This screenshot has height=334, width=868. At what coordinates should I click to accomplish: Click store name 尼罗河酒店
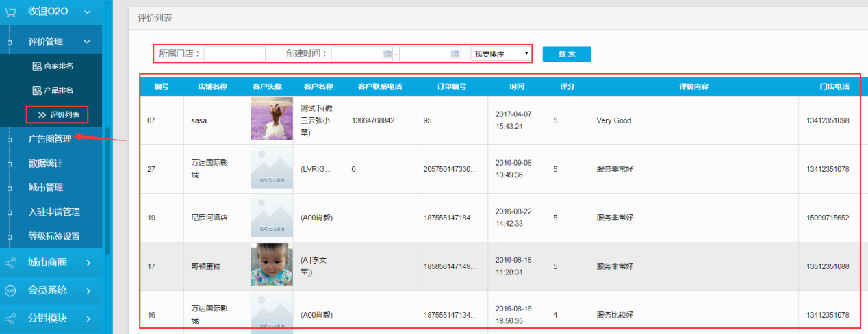point(209,218)
